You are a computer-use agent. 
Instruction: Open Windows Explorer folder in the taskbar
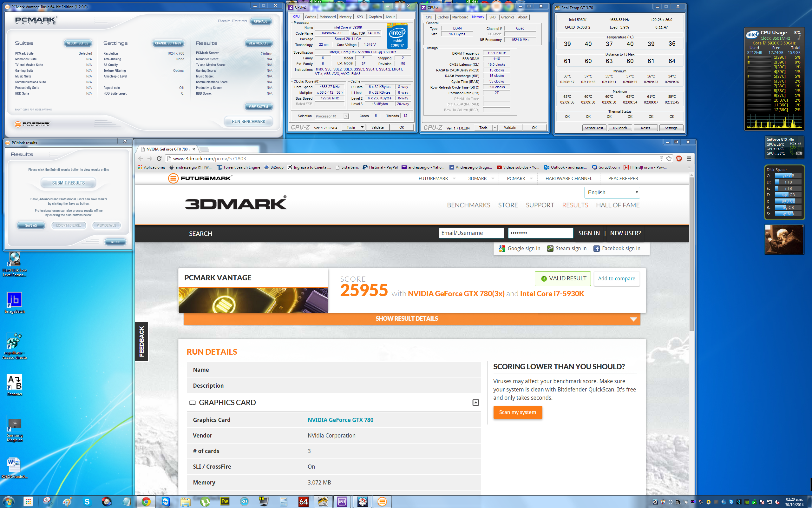(185, 502)
